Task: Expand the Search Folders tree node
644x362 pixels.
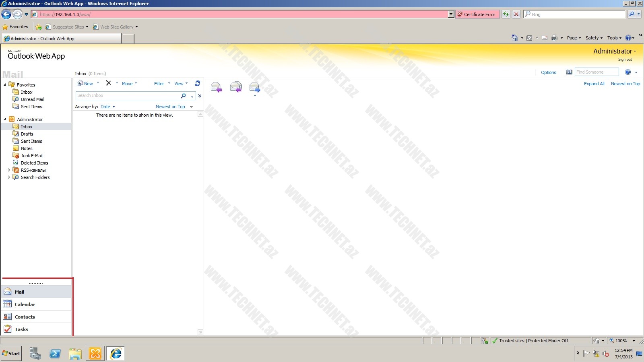Action: (x=9, y=177)
